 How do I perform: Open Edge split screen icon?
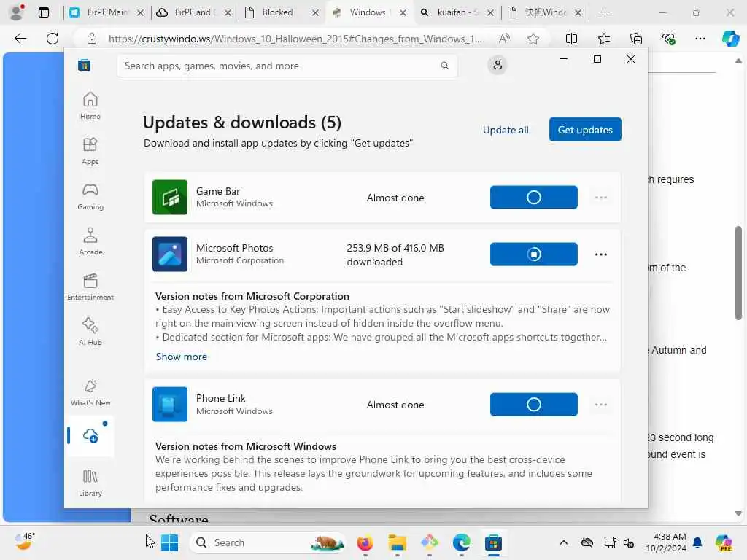pos(571,39)
